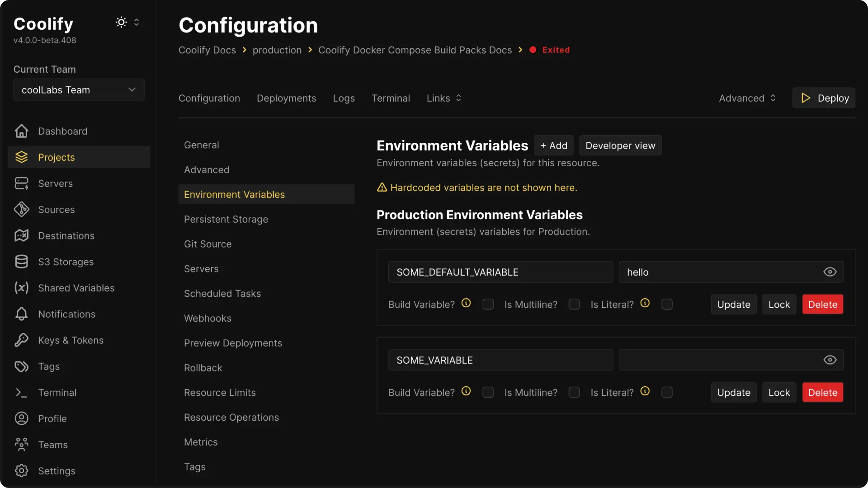This screenshot has height=488, width=868.
Task: Toggle Is Literal for SOME_DEFAULT_VARIABLE
Action: (667, 305)
